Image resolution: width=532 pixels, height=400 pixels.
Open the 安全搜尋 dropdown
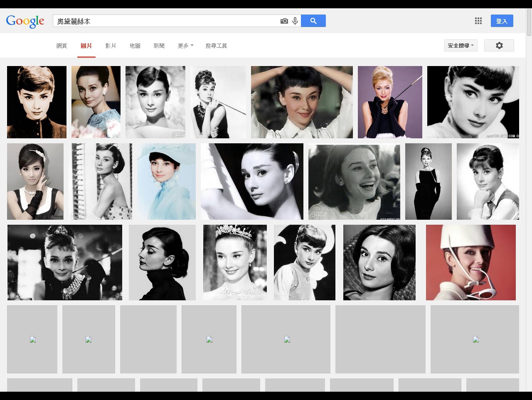click(461, 46)
